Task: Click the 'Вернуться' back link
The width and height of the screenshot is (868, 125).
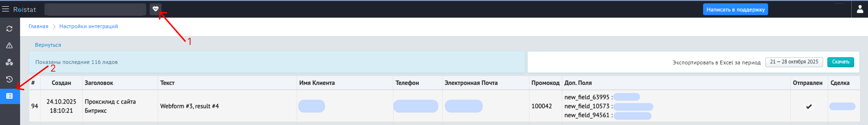Action: click(x=48, y=45)
